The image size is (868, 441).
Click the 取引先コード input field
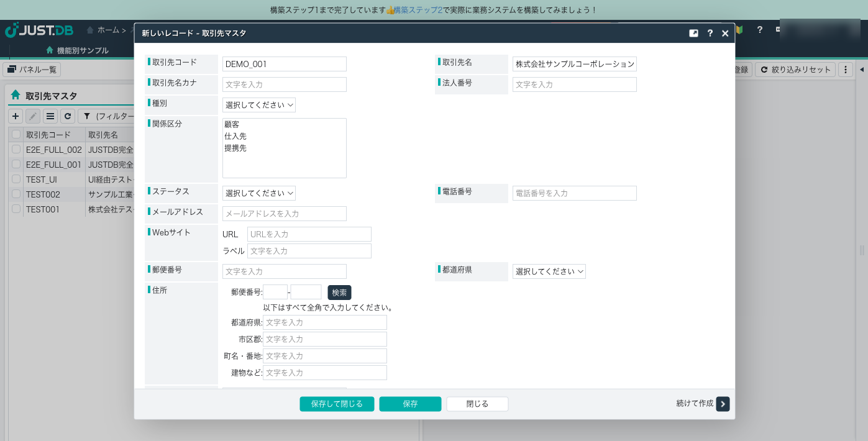tap(285, 64)
